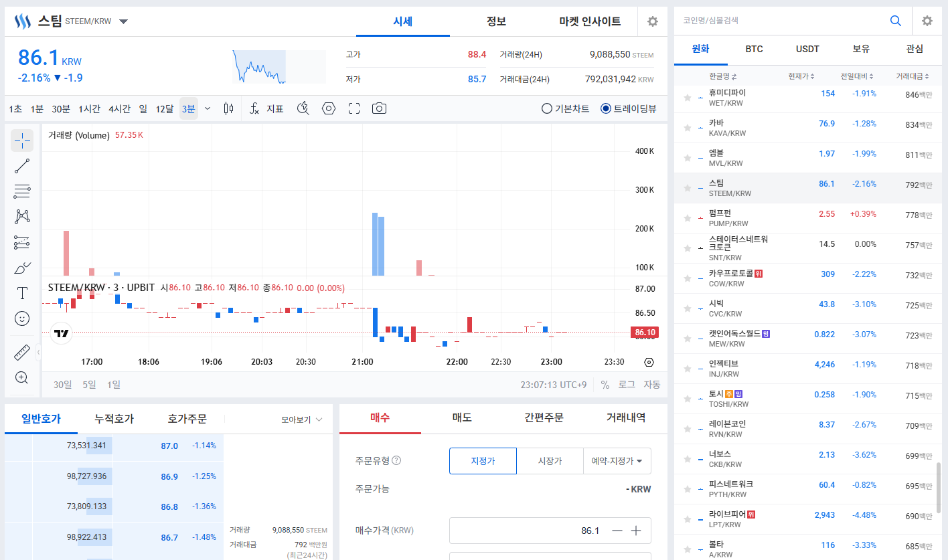
Task: Open the 주문유형 help question icon
Action: point(396,460)
